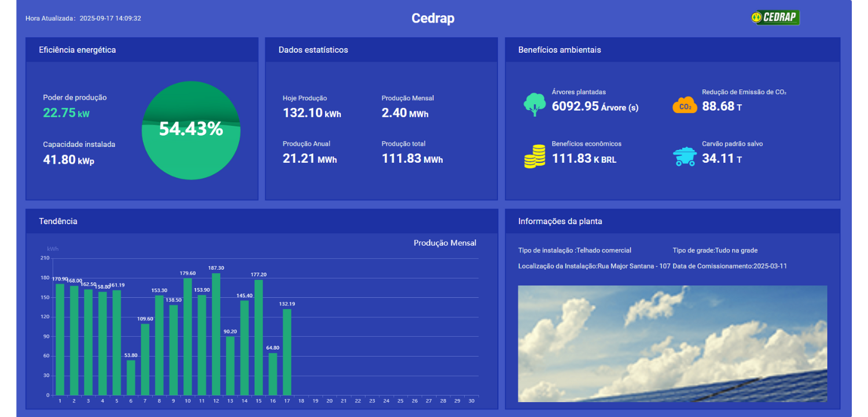Click the yellow coin stack icon
The height and width of the screenshot is (417, 868).
point(535,156)
